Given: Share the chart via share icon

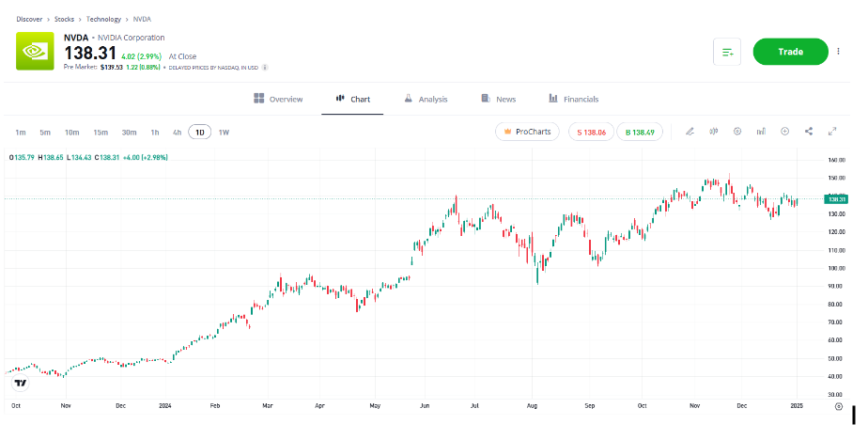Looking at the screenshot, I should pos(809,132).
